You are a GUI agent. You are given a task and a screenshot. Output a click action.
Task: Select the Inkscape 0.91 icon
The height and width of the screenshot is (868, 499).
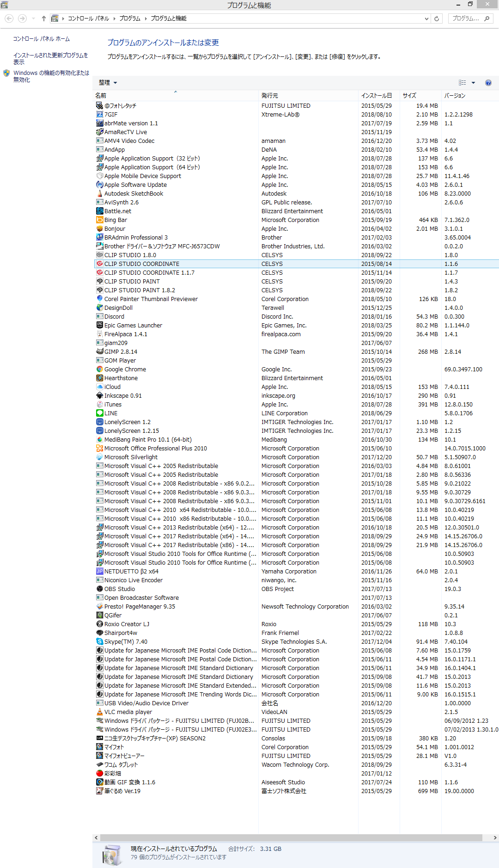[99, 395]
